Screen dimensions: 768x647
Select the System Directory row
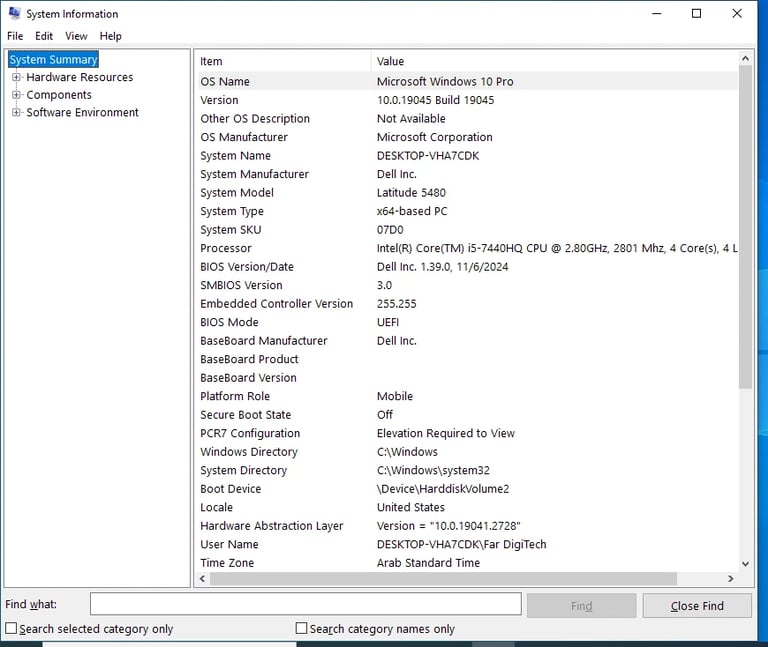click(x=467, y=470)
